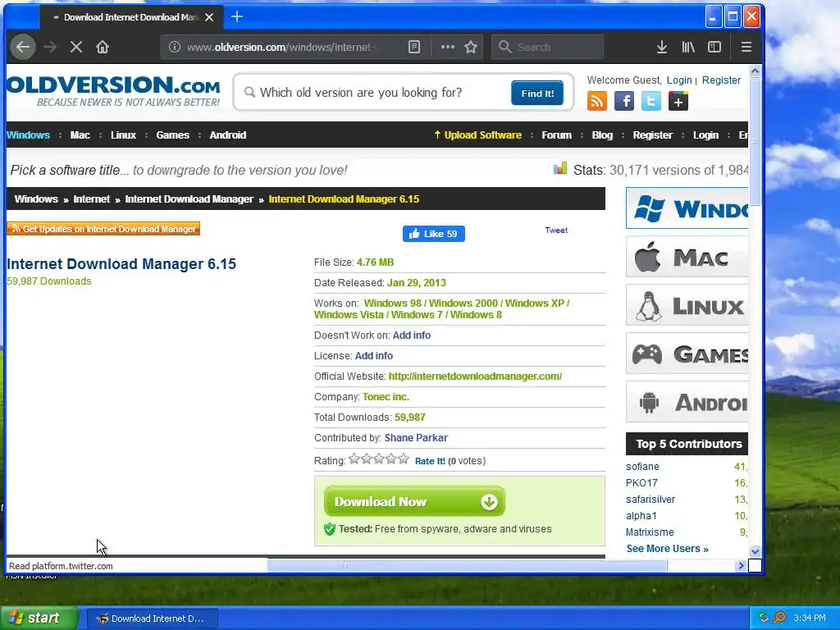Open Forum in the nav bar
The height and width of the screenshot is (630, 840).
coord(557,135)
